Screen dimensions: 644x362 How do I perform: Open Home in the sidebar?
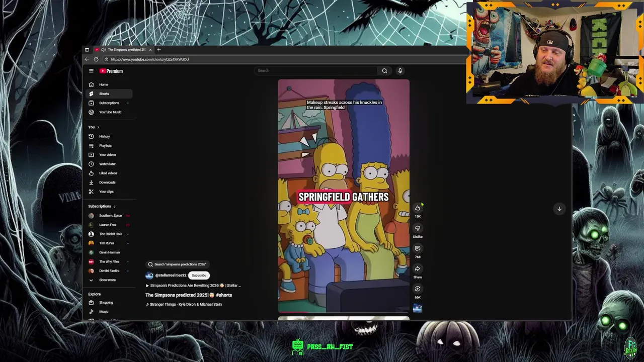pyautogui.click(x=108, y=84)
